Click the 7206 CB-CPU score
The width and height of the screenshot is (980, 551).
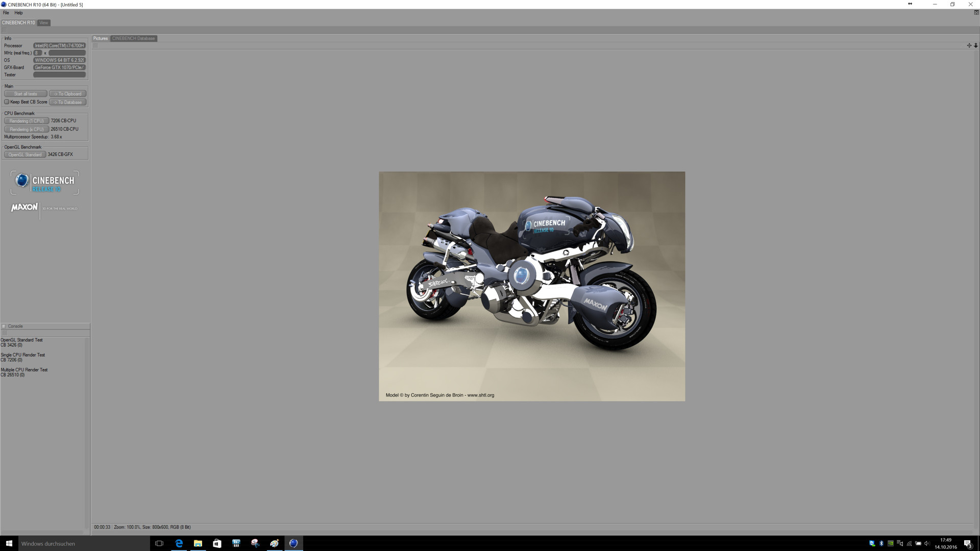[x=64, y=121]
